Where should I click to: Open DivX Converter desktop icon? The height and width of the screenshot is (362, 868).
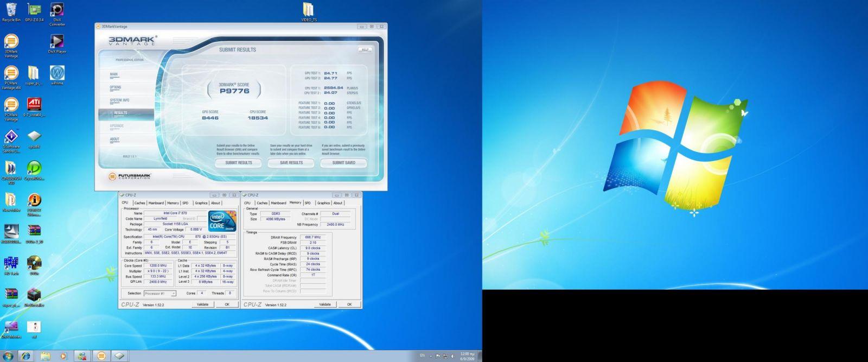tap(57, 14)
